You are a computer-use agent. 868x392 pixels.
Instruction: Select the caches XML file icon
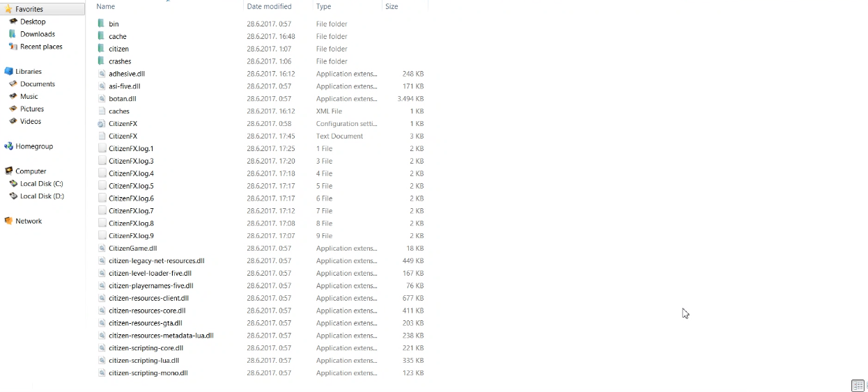point(102,111)
